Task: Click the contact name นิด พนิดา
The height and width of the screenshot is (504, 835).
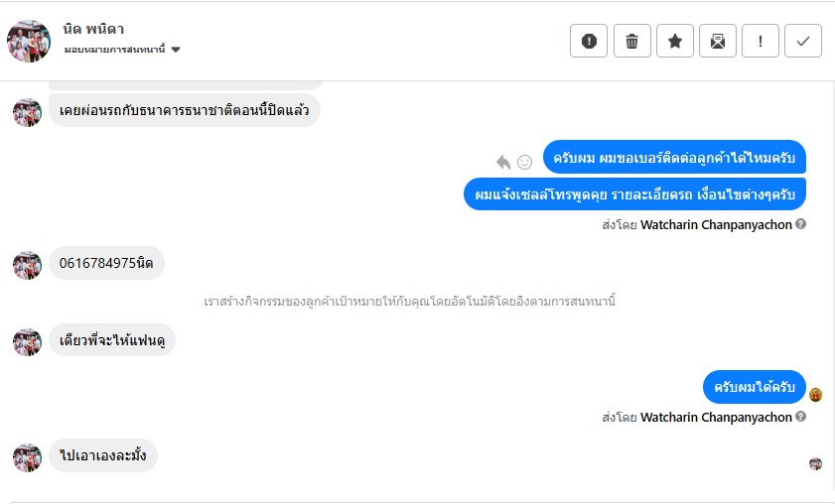Action: tap(93, 29)
